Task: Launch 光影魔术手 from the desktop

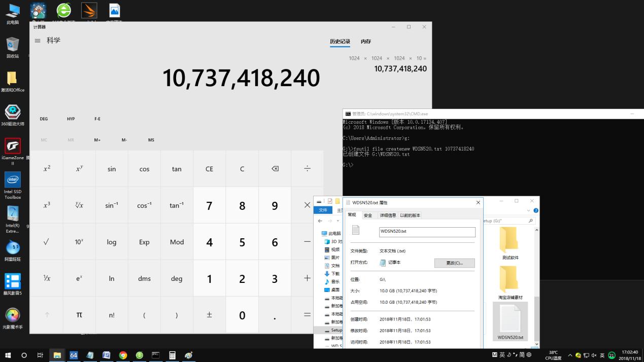Action: [x=13, y=314]
